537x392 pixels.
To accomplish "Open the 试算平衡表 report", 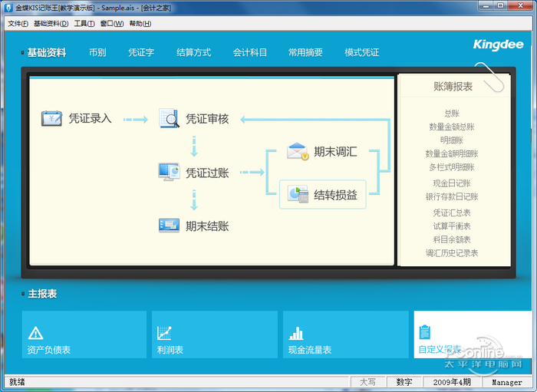I will pos(452,226).
